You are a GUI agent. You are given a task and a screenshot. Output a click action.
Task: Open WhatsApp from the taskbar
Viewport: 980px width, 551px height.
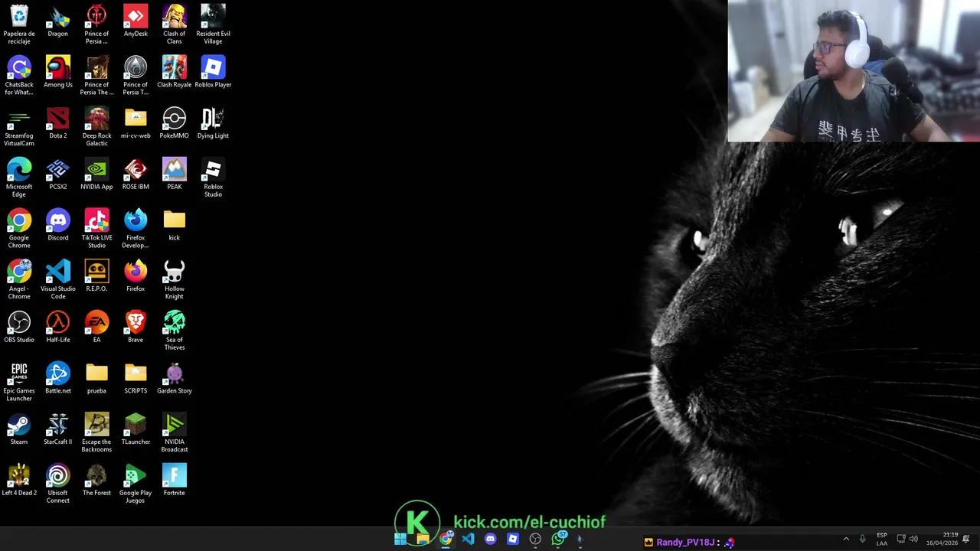pos(558,539)
